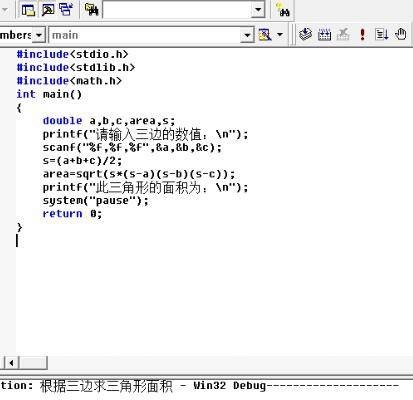Toggle the Output window icon
This screenshot has height=400, width=413.
coord(48,10)
